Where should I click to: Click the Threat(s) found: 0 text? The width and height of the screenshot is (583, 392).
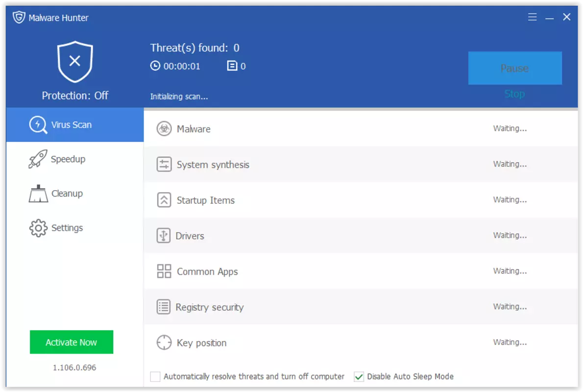(x=195, y=48)
